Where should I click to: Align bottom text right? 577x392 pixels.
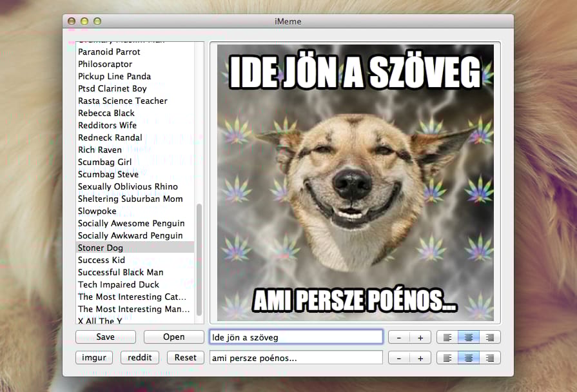pyautogui.click(x=490, y=358)
